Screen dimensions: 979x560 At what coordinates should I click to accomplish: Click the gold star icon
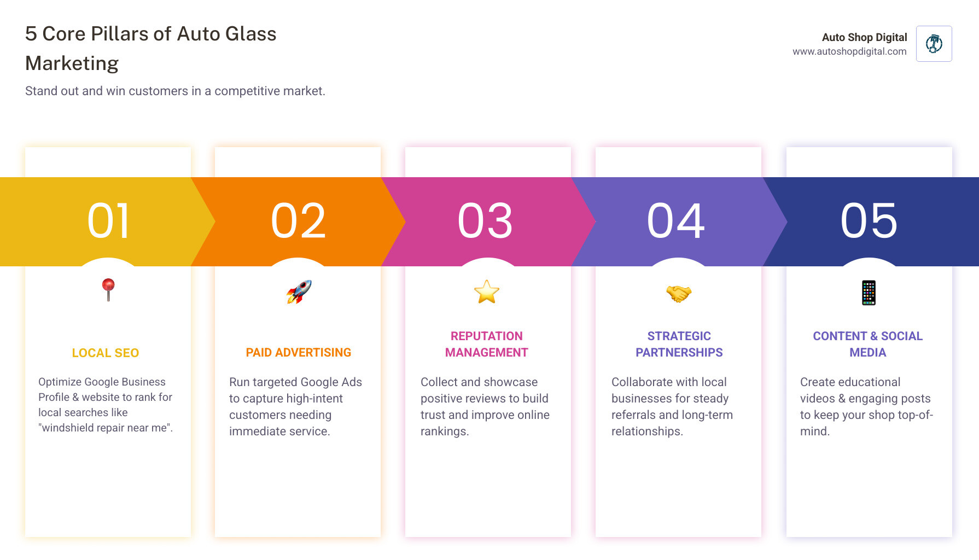tap(487, 291)
